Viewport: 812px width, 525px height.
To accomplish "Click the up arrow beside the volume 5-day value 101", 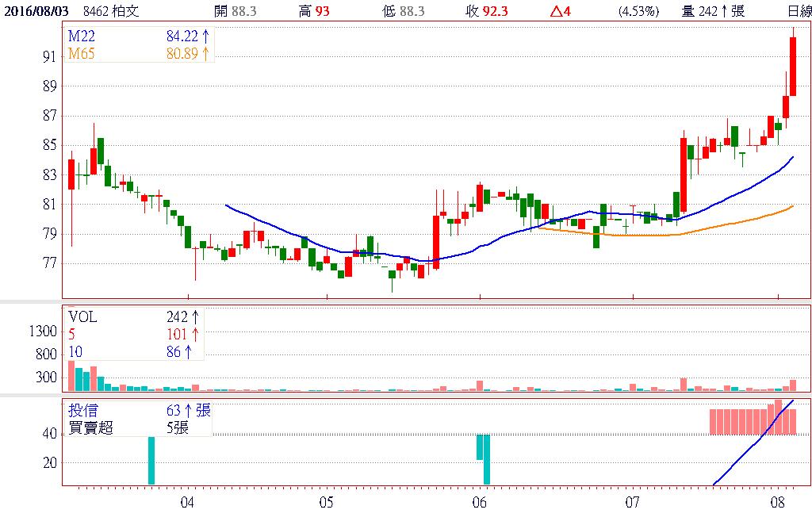I will tap(195, 334).
